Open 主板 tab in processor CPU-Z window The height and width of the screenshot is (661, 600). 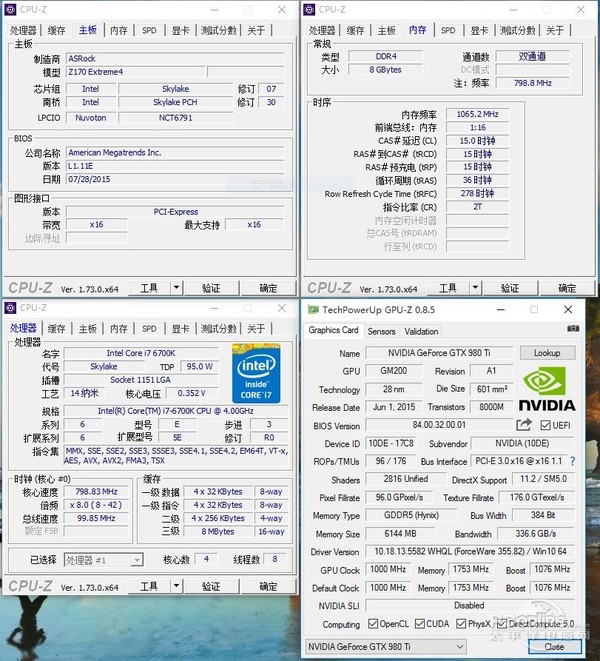(x=88, y=329)
